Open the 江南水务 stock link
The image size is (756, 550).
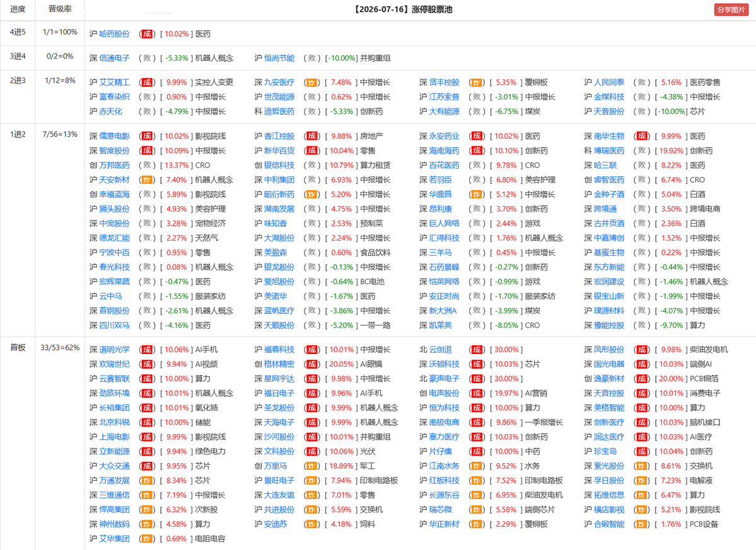pos(444,466)
